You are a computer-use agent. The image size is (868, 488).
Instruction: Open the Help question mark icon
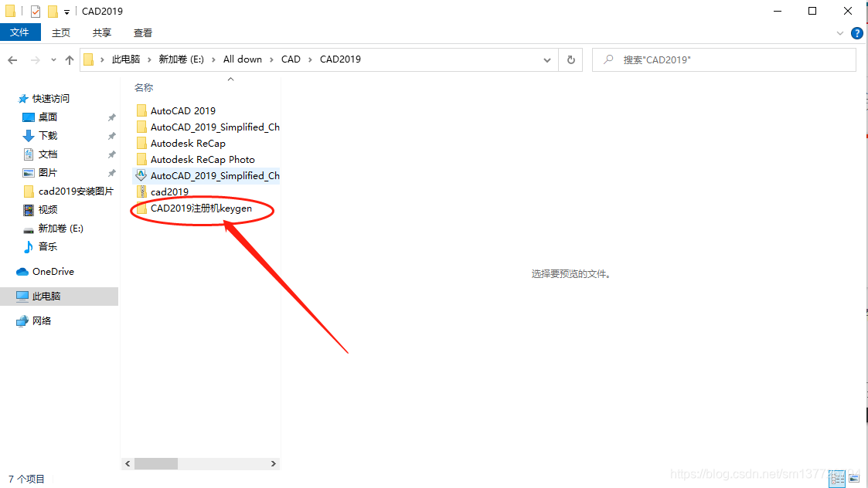point(857,33)
